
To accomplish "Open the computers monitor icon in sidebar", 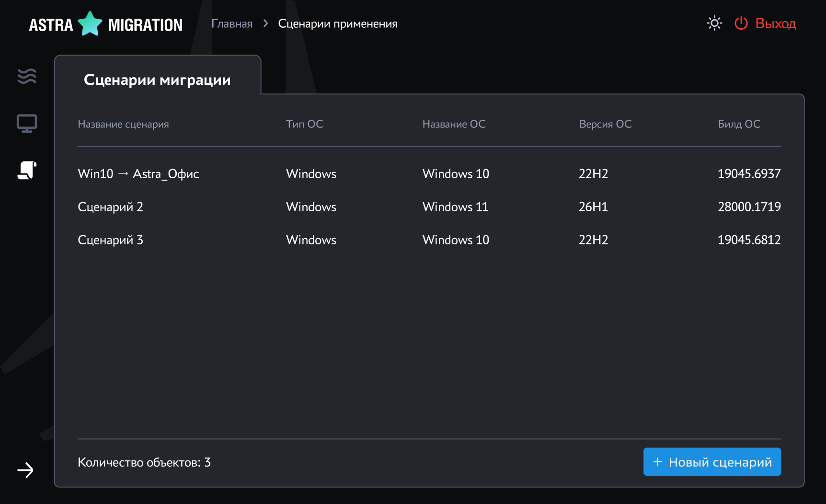I will coord(27,123).
